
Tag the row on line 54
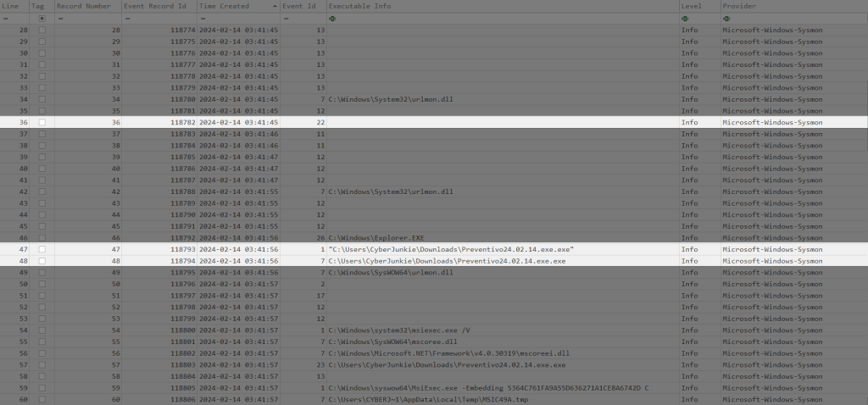[42, 329]
